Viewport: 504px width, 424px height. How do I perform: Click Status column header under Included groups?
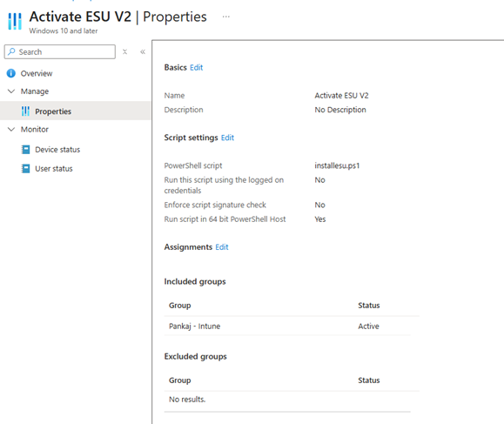point(369,306)
